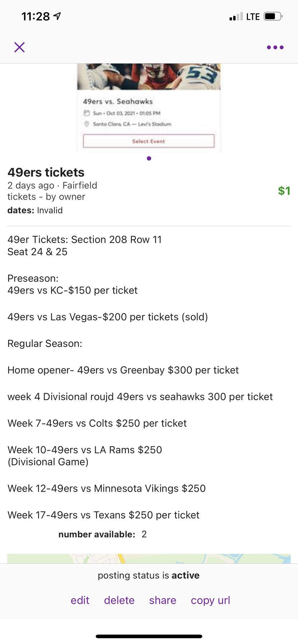Dismiss the listing with the X icon
The height and width of the screenshot is (644, 298).
click(x=19, y=47)
